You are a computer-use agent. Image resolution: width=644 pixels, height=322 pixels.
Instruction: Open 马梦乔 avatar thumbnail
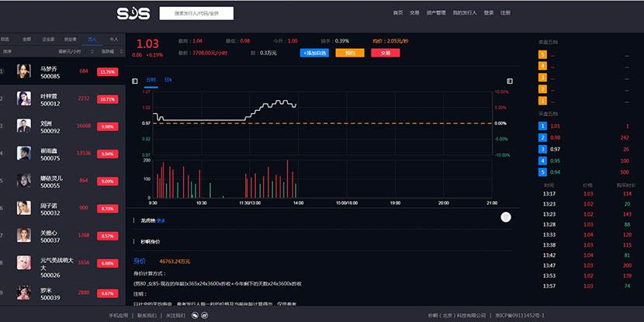[24, 71]
